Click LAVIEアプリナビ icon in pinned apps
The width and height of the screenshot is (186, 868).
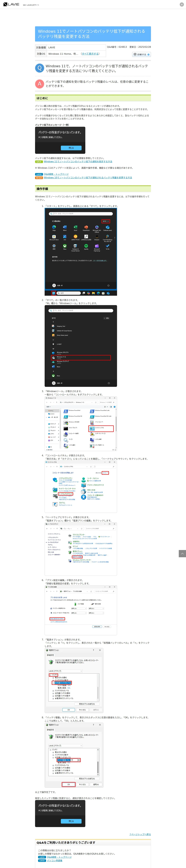point(75,237)
